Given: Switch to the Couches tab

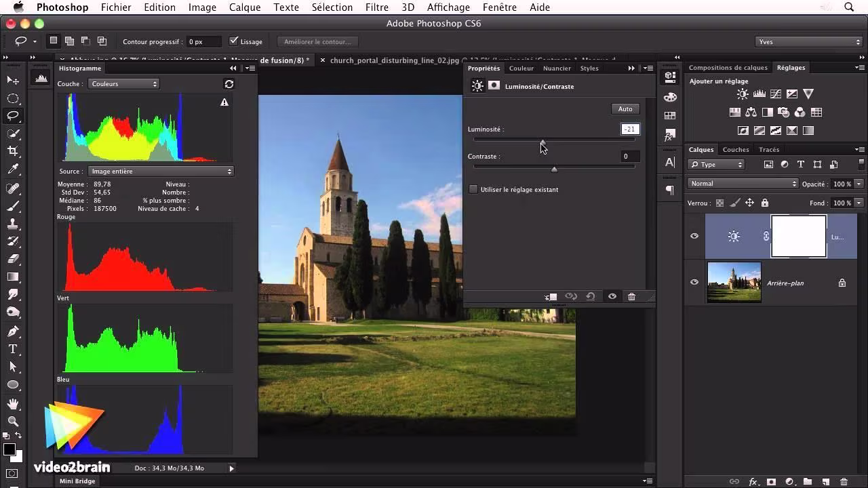Looking at the screenshot, I should tap(735, 150).
